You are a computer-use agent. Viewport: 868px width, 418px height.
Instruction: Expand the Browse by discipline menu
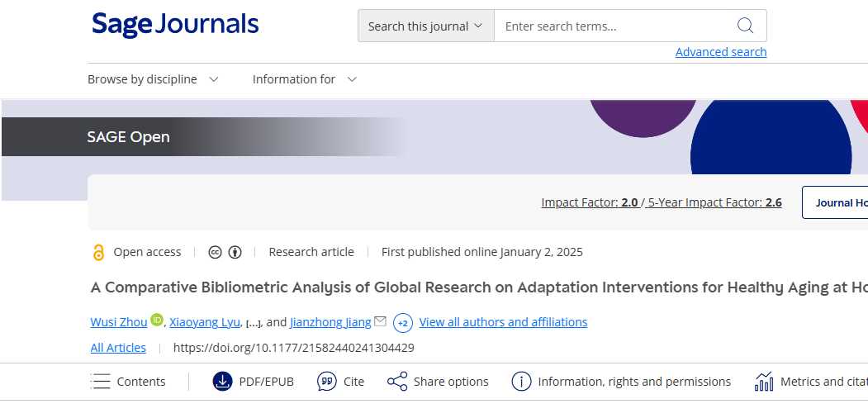[x=153, y=79]
